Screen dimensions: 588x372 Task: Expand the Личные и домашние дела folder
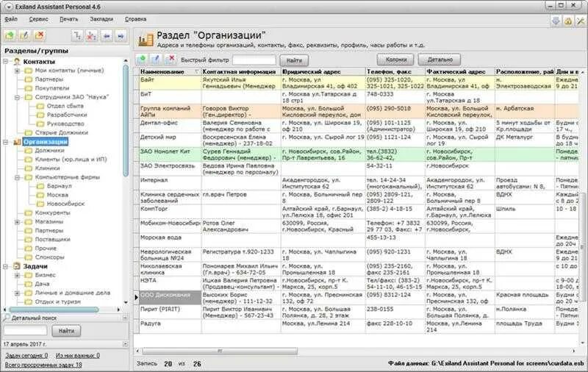(17, 293)
